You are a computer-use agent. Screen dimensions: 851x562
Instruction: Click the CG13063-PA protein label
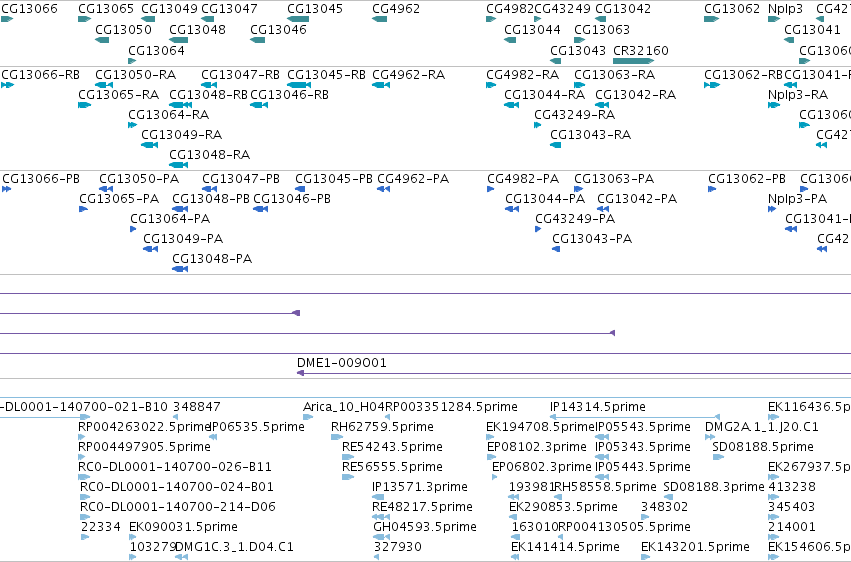[x=614, y=178]
